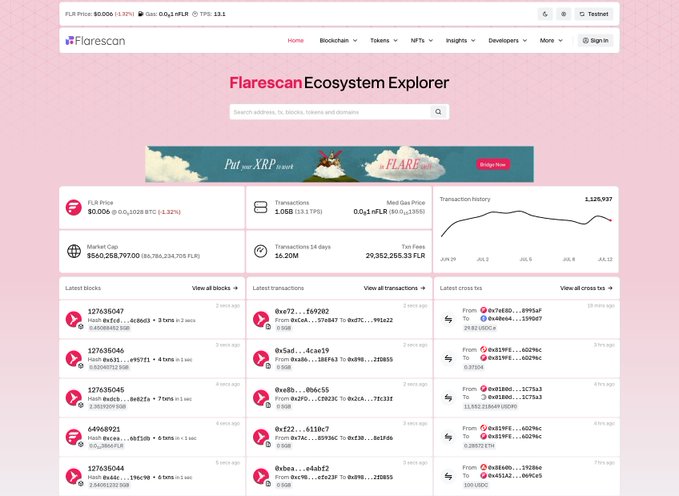The image size is (679, 496).
Task: Click the search magnifier icon
Action: pyautogui.click(x=438, y=112)
